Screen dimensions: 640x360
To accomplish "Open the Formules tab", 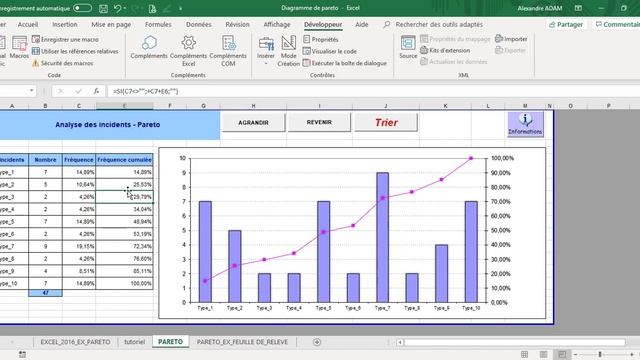I will tap(158, 24).
